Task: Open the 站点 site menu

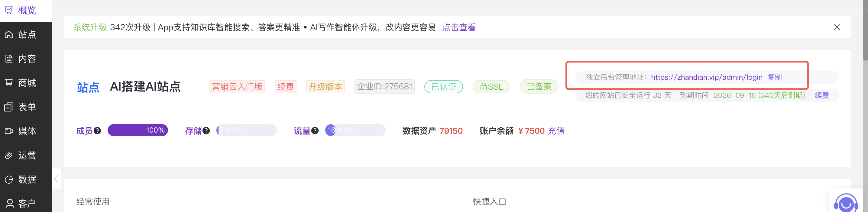Action: tap(26, 35)
